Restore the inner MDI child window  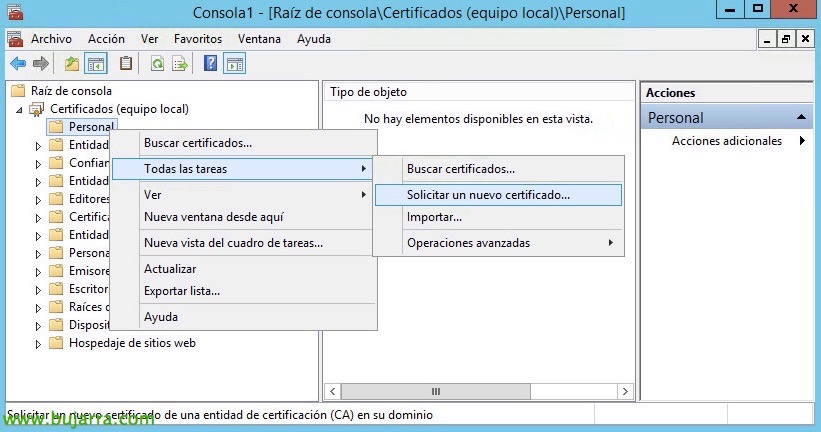coord(786,39)
